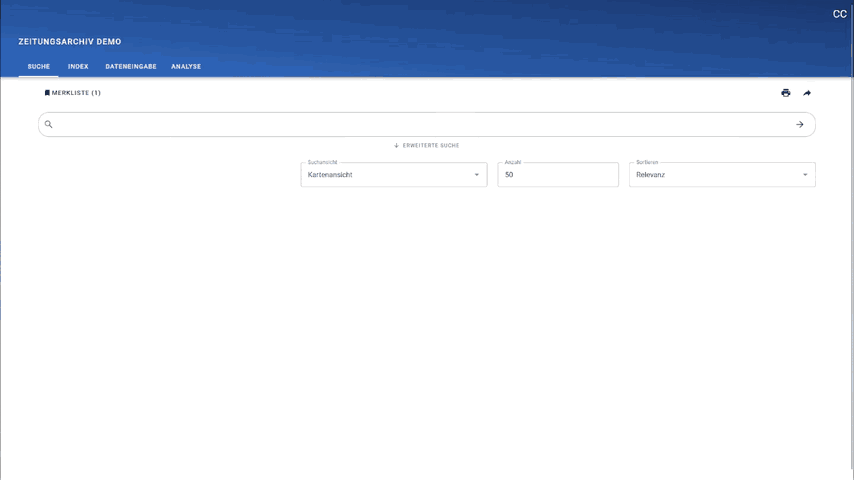Click the Anzahl field showing 50
The width and height of the screenshot is (854, 480).
[x=557, y=175]
